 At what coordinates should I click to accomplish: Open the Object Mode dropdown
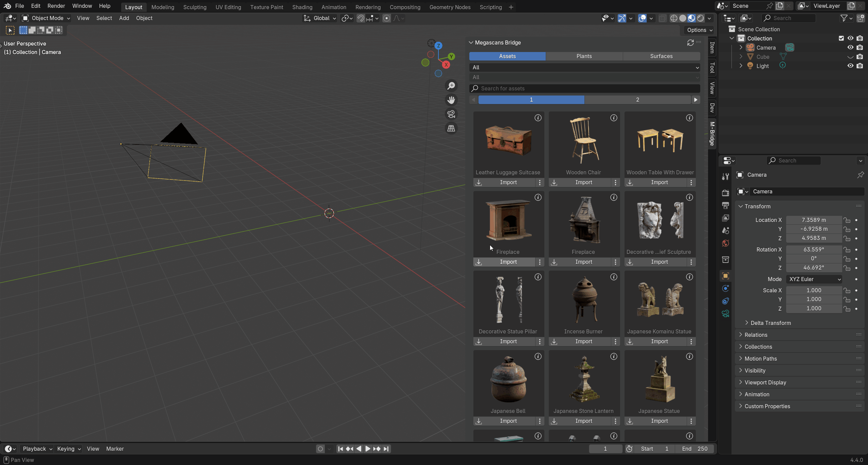click(46, 18)
